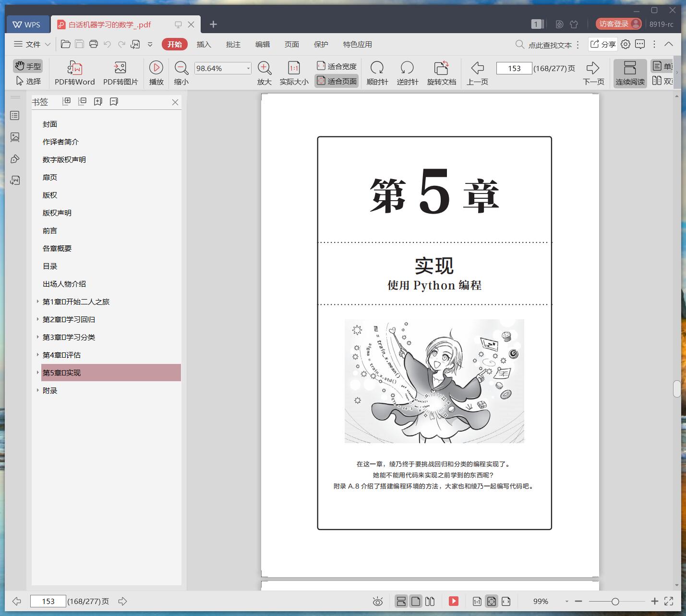This screenshot has width=686, height=616.
Task: Click the 实际大小 icon
Action: tap(294, 68)
